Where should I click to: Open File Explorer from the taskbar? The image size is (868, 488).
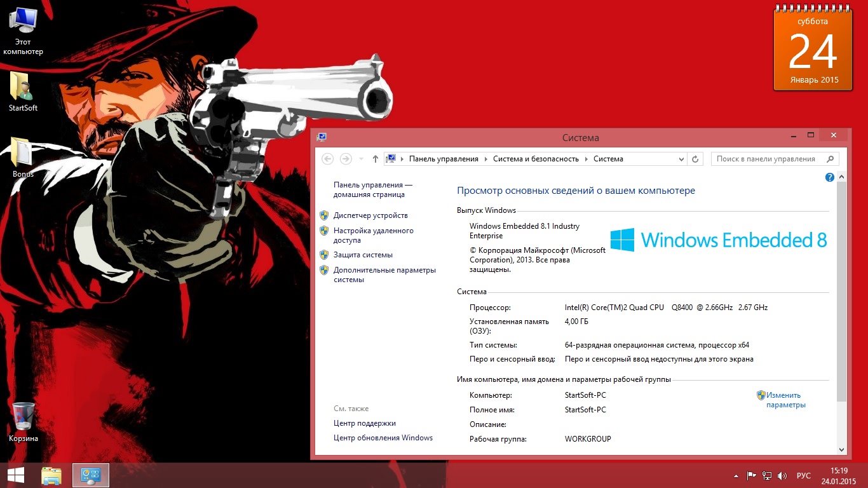(x=51, y=475)
